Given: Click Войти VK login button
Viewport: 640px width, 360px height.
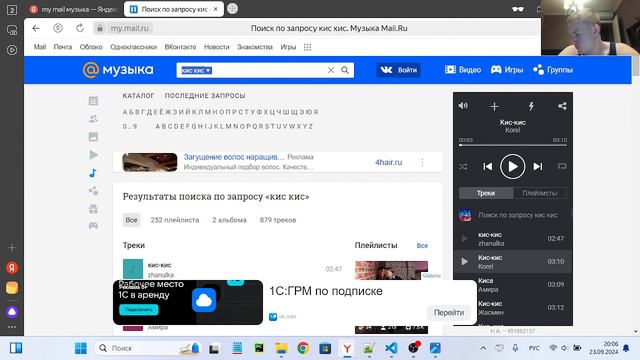Looking at the screenshot, I should point(398,70).
